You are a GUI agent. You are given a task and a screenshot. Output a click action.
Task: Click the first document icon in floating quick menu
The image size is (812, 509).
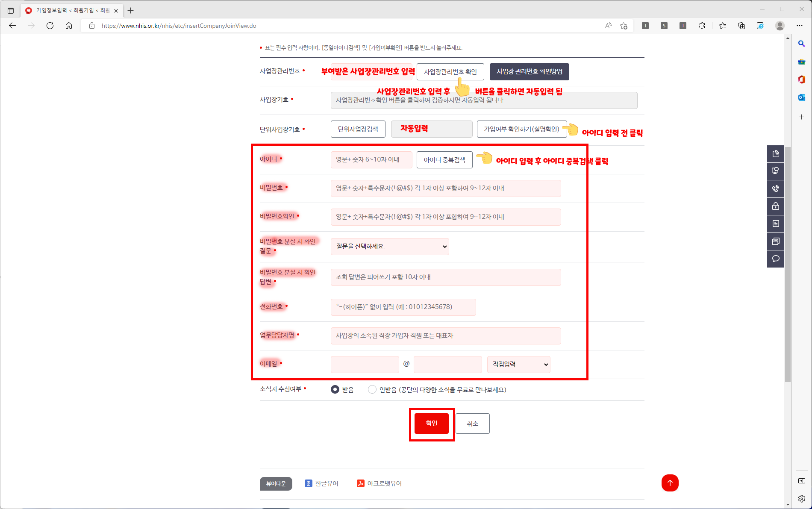(x=776, y=154)
